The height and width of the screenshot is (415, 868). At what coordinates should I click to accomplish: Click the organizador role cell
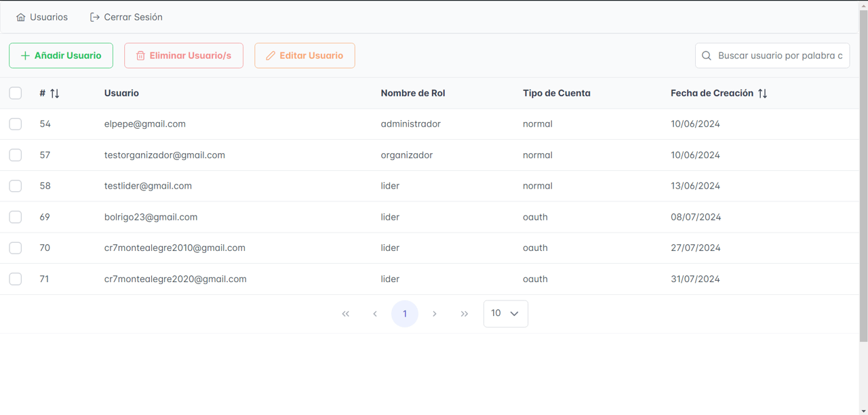(407, 155)
